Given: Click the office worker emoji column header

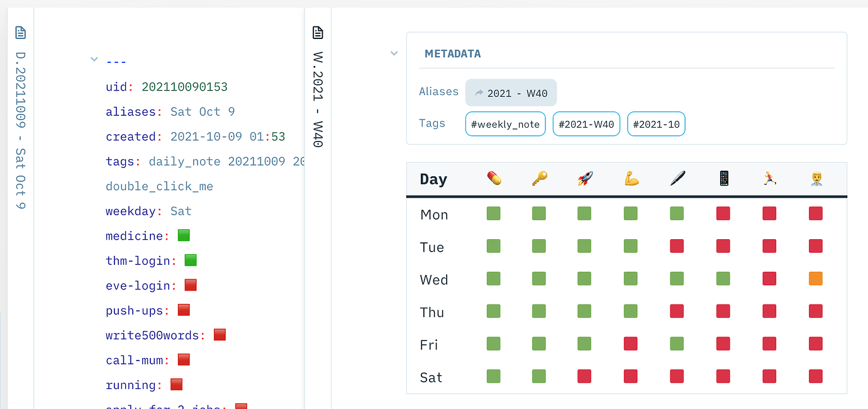Looking at the screenshot, I should tap(816, 179).
